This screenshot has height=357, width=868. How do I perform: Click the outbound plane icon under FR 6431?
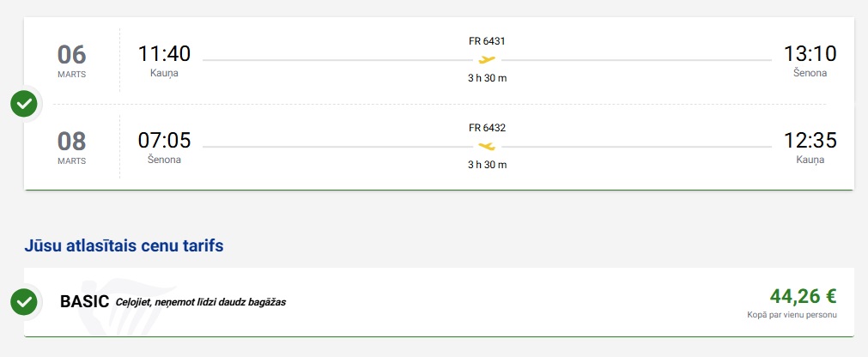coord(487,59)
